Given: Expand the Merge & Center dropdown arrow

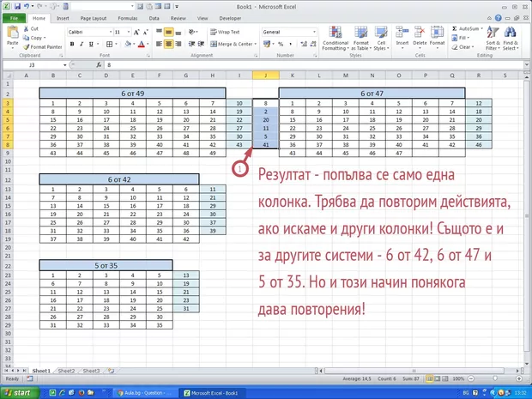Looking at the screenshot, I should (256, 44).
